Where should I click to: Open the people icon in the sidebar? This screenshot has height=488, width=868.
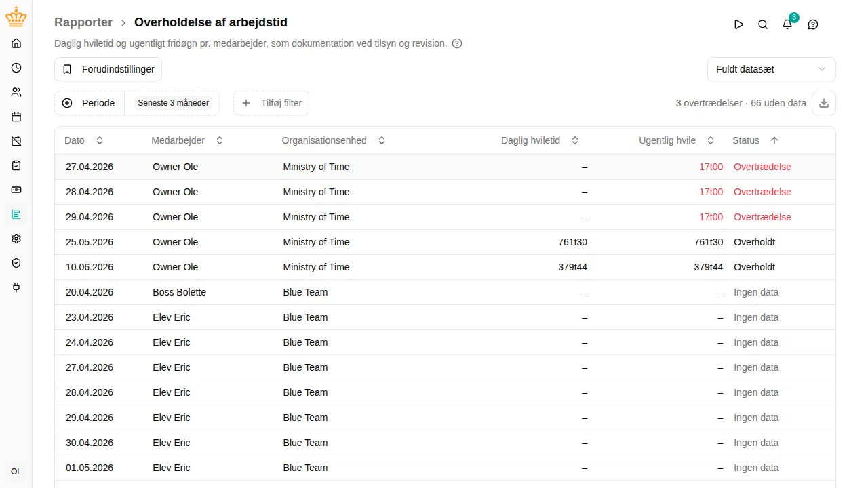(16, 92)
